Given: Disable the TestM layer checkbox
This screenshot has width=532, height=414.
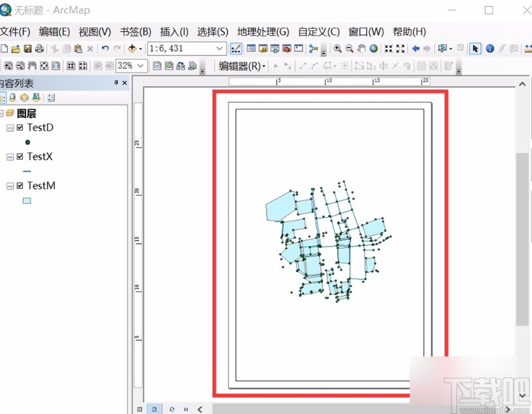Looking at the screenshot, I should 19,185.
